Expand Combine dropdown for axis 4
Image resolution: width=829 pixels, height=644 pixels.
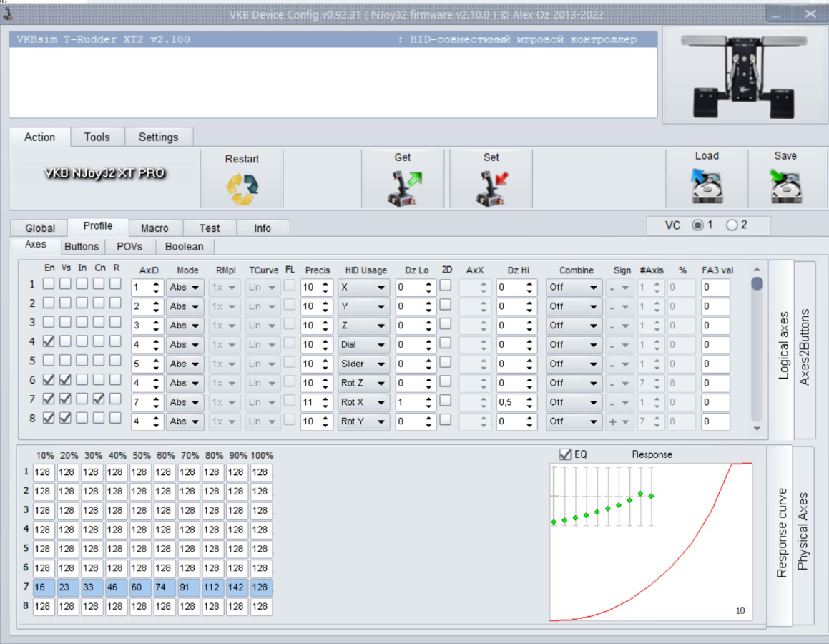click(574, 345)
